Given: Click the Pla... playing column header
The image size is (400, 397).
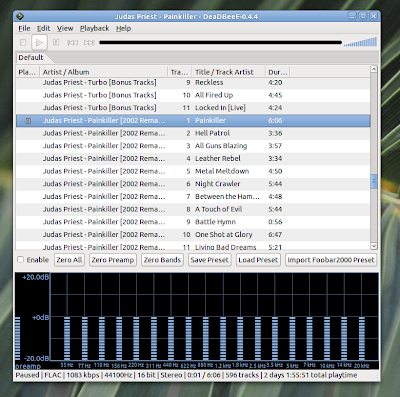Looking at the screenshot, I should point(28,72).
